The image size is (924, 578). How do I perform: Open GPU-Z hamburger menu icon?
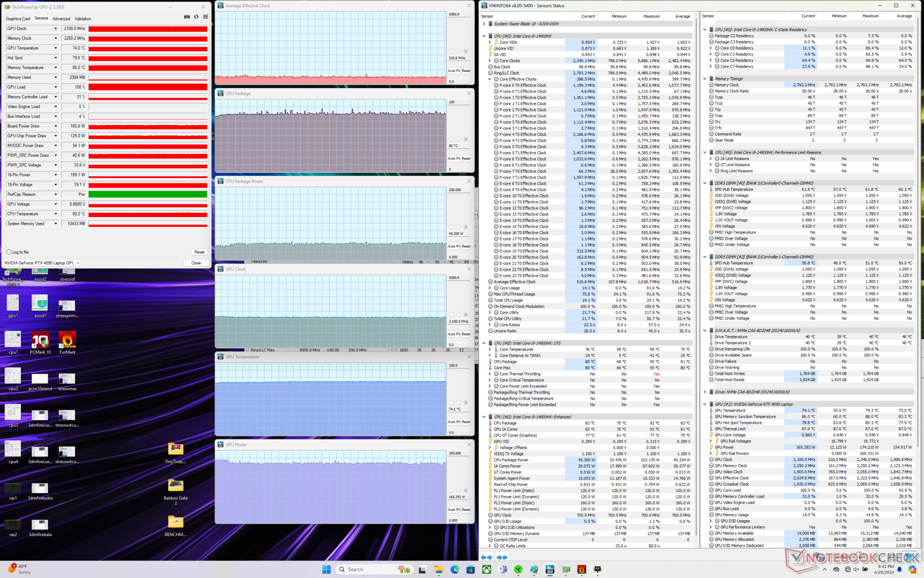click(x=205, y=17)
